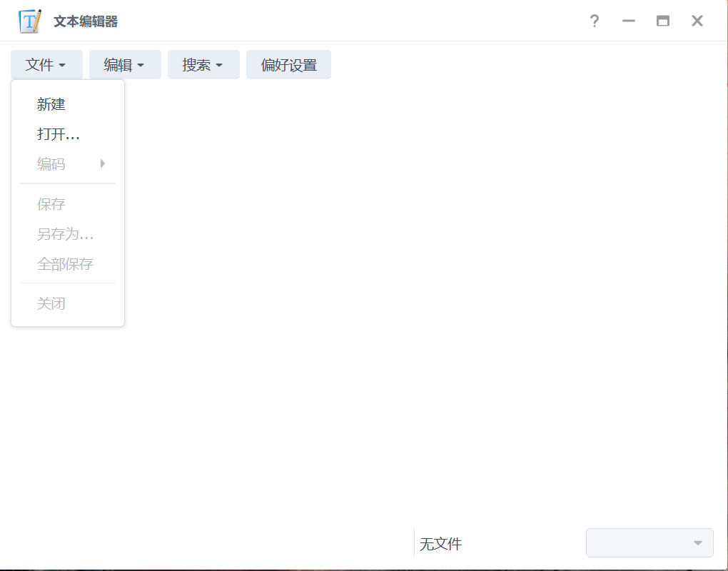Click the Text Editor app icon in title bar

pyautogui.click(x=29, y=20)
